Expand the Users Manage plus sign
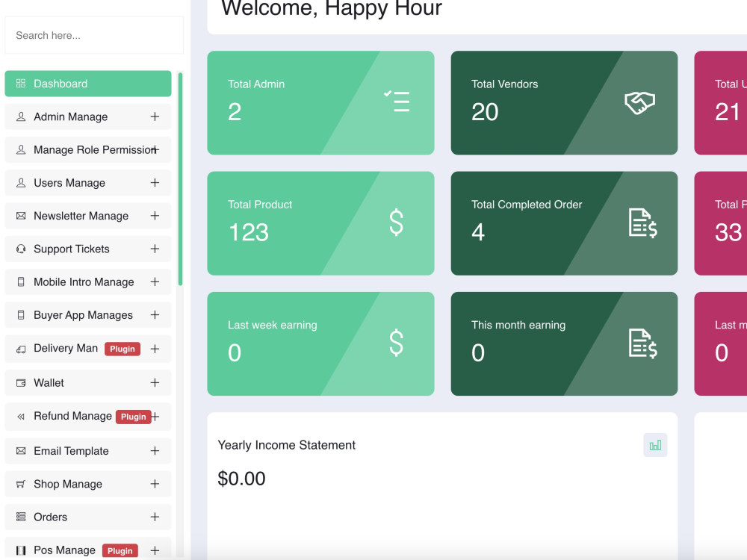Image resolution: width=747 pixels, height=560 pixels. (155, 183)
